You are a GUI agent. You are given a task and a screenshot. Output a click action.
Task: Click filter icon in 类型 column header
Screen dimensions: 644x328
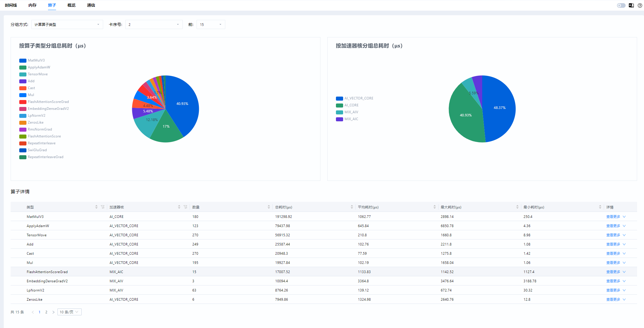click(103, 207)
